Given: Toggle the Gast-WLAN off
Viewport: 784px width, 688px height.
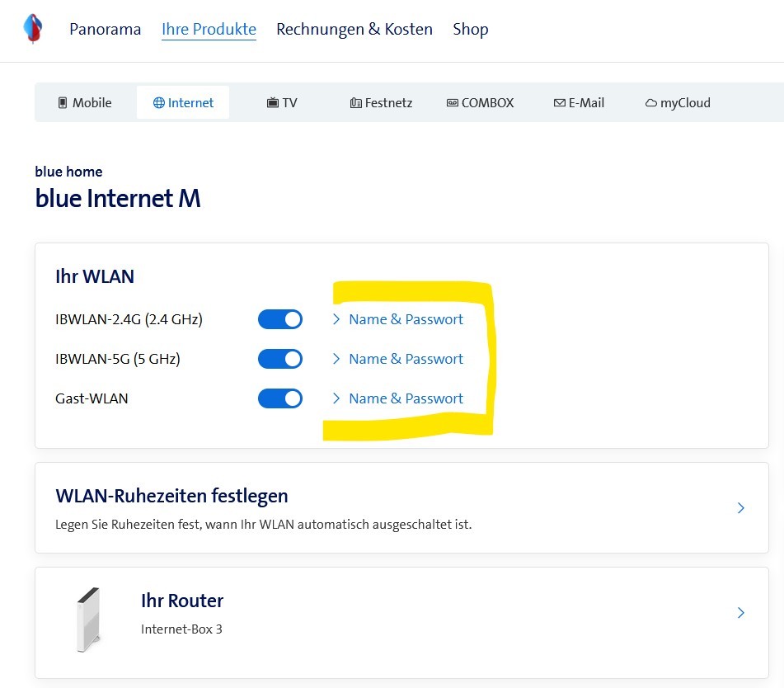Looking at the screenshot, I should click(280, 398).
